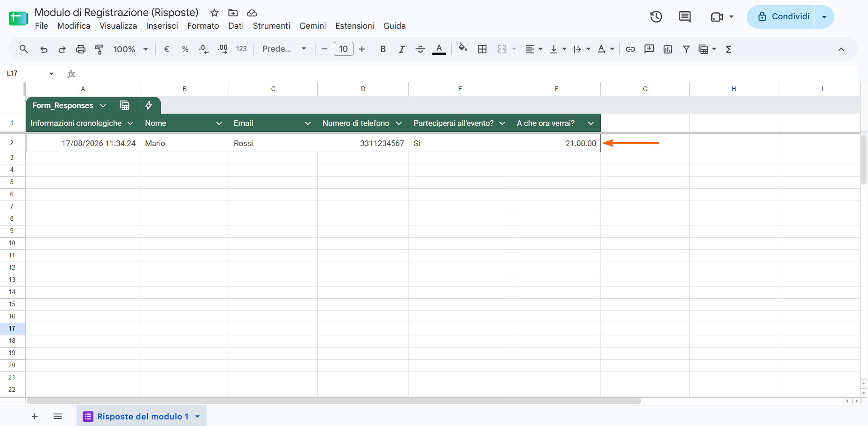Insert a chart
The image size is (868, 426).
tap(668, 49)
